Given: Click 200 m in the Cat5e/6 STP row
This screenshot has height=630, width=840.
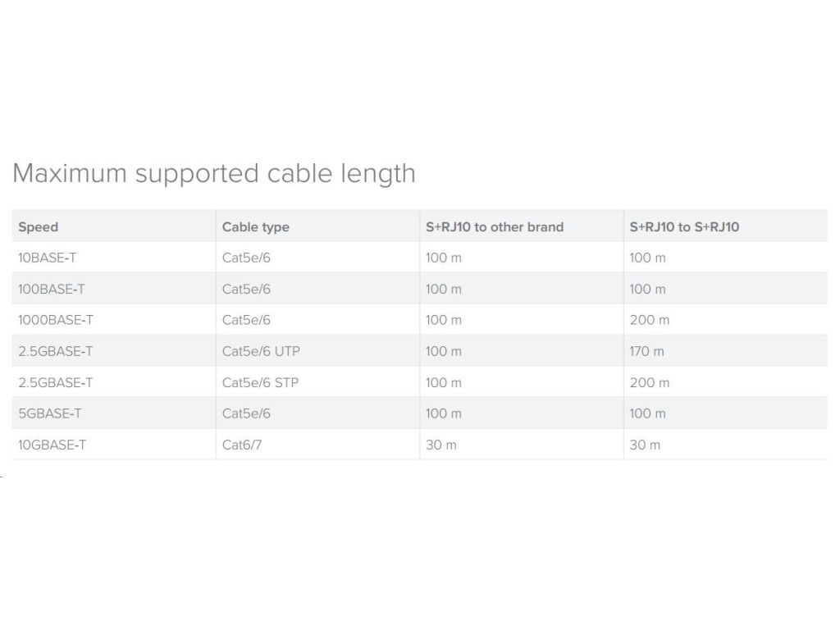Looking at the screenshot, I should [649, 382].
